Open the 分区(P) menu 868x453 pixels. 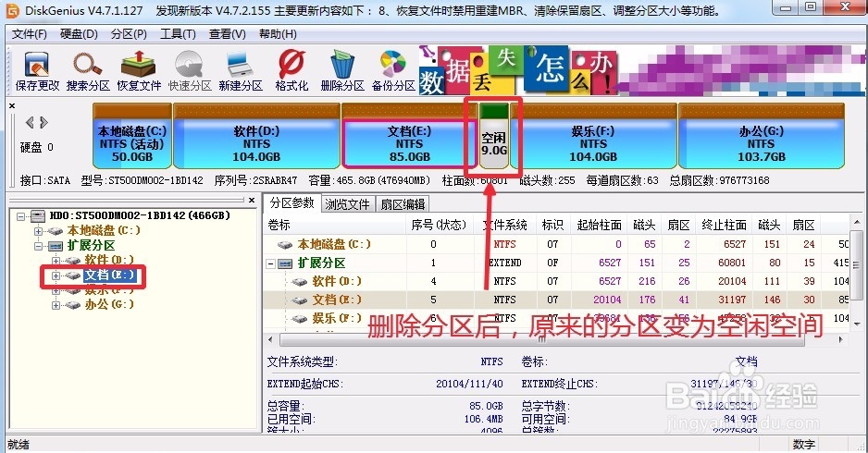tap(129, 33)
